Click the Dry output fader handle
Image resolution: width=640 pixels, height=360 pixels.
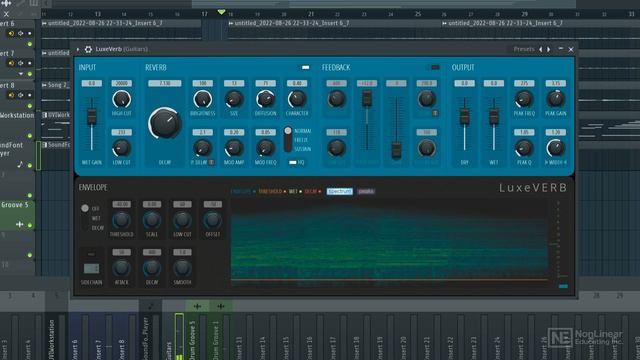pyautogui.click(x=464, y=116)
